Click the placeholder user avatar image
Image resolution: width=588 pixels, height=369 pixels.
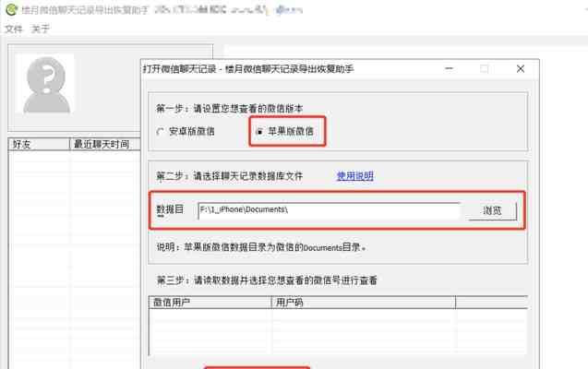(x=46, y=84)
